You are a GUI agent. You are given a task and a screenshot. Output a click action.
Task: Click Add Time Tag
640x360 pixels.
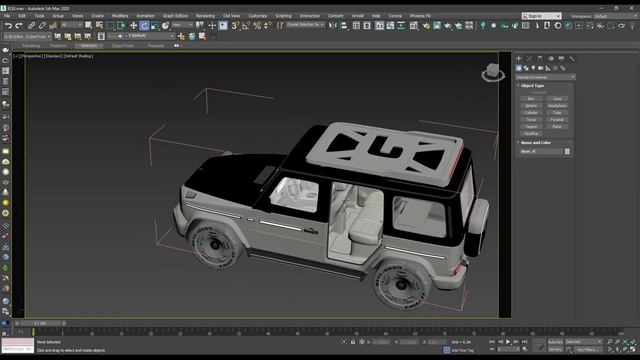[x=462, y=350]
